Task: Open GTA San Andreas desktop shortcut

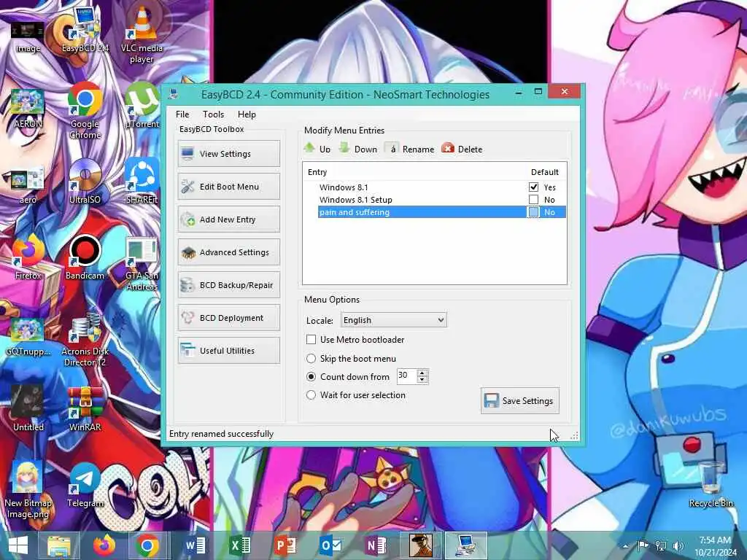Action: point(142,264)
